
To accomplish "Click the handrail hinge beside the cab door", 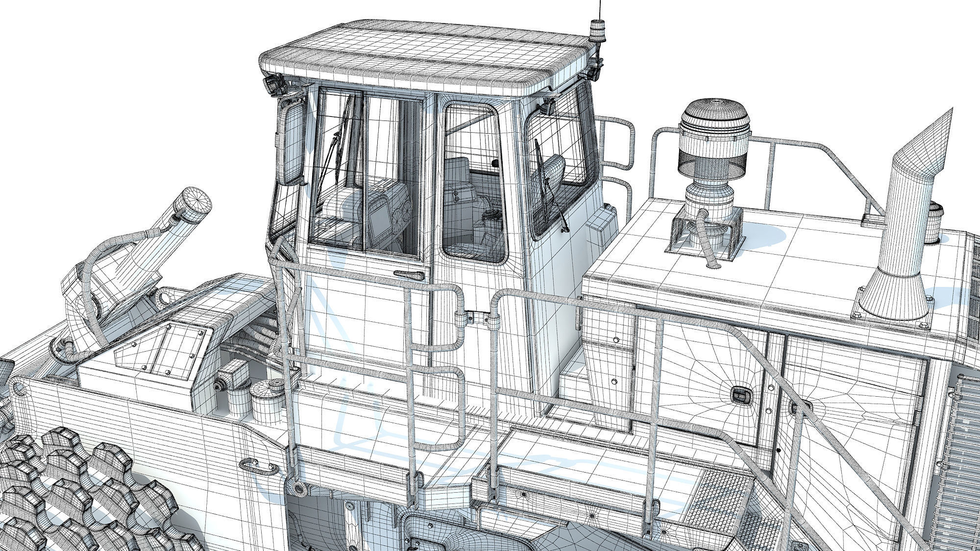I will tap(476, 318).
